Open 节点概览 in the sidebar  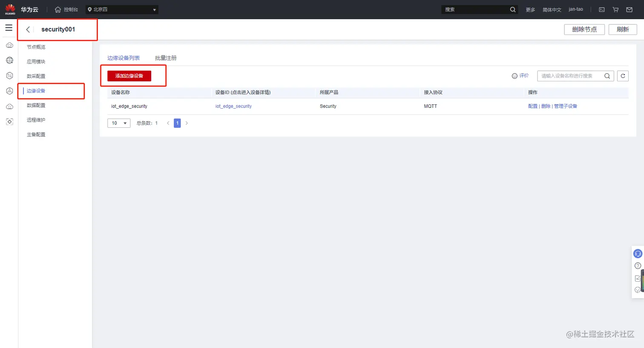click(x=36, y=47)
